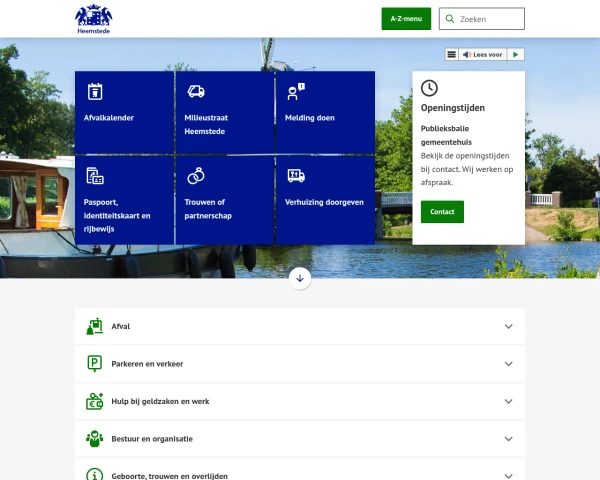Click the Melding doen person icon
Image resolution: width=600 pixels, height=480 pixels.
pos(296,91)
